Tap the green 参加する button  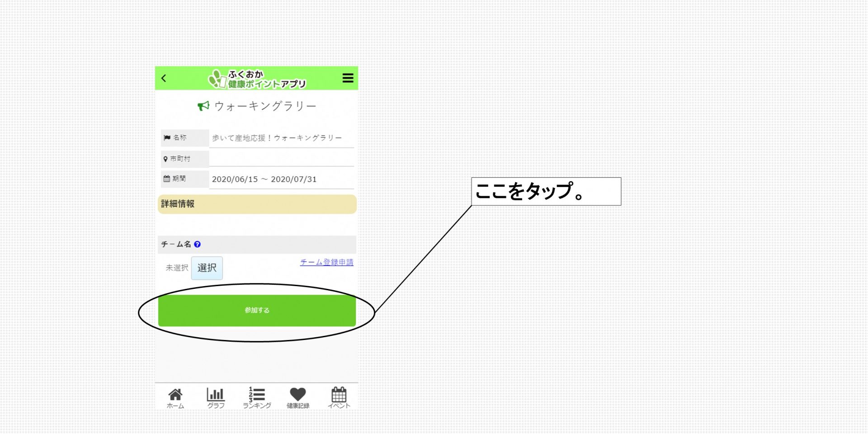pyautogui.click(x=257, y=311)
